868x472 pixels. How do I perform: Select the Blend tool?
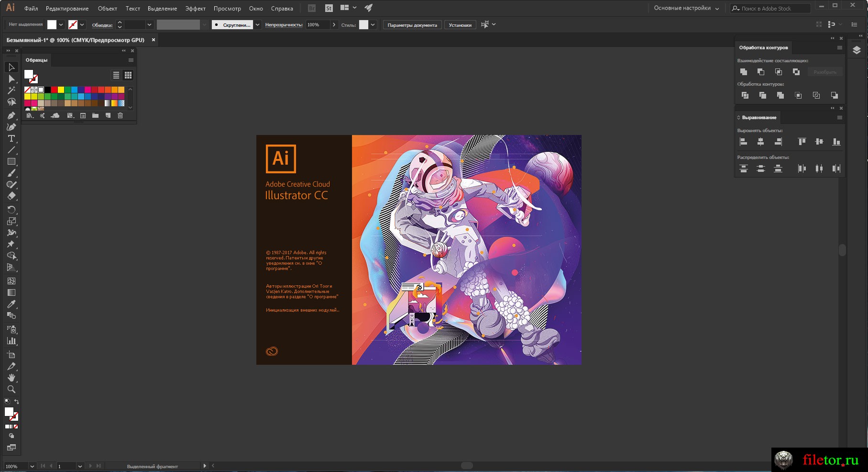click(11, 315)
